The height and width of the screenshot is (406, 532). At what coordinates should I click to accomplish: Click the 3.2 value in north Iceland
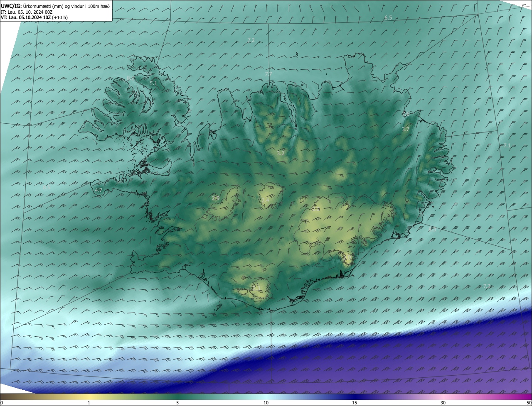(281, 153)
